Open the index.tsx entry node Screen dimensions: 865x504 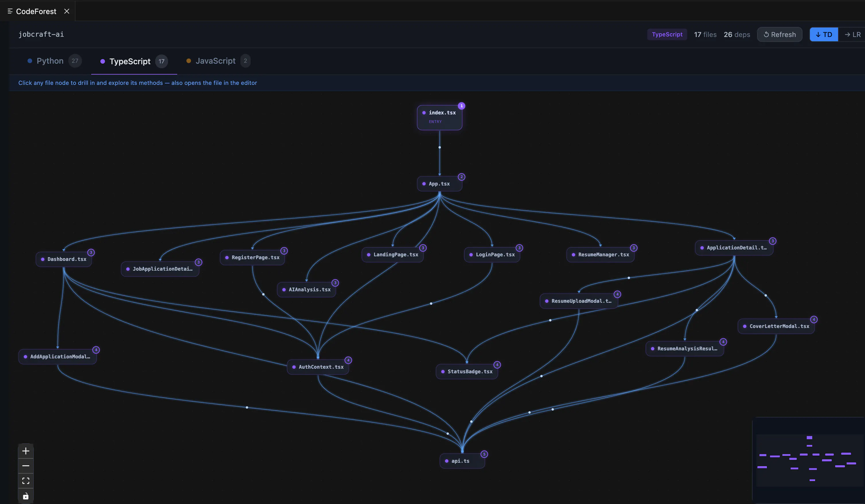[x=439, y=117]
